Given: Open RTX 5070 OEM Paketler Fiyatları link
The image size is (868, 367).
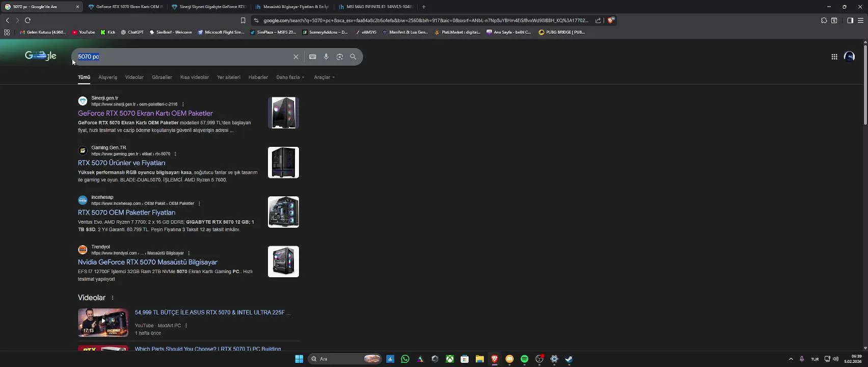Looking at the screenshot, I should [x=127, y=213].
